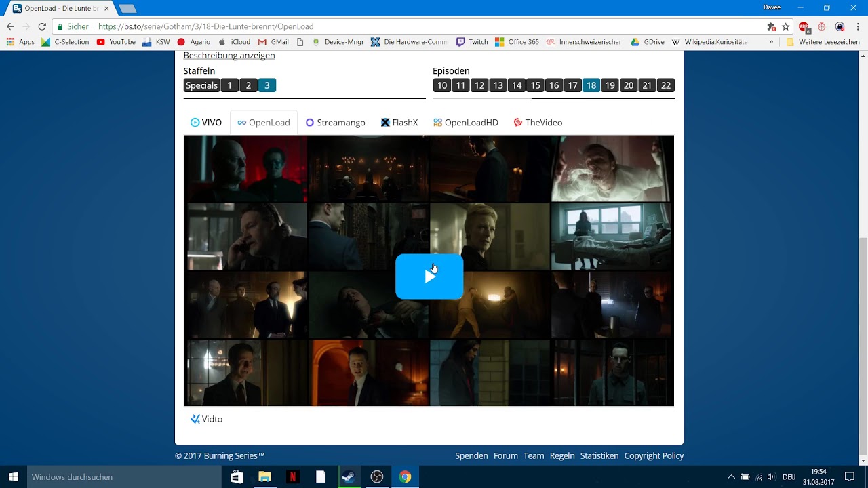Jump to episode 14
The width and height of the screenshot is (868, 488).
pos(517,85)
